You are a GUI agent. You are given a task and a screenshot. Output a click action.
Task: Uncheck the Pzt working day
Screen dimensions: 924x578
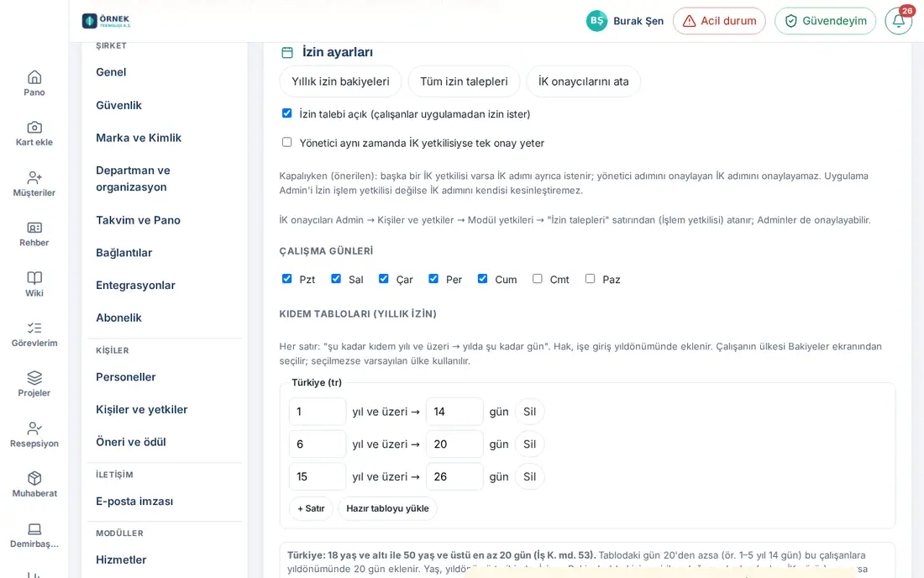(287, 279)
